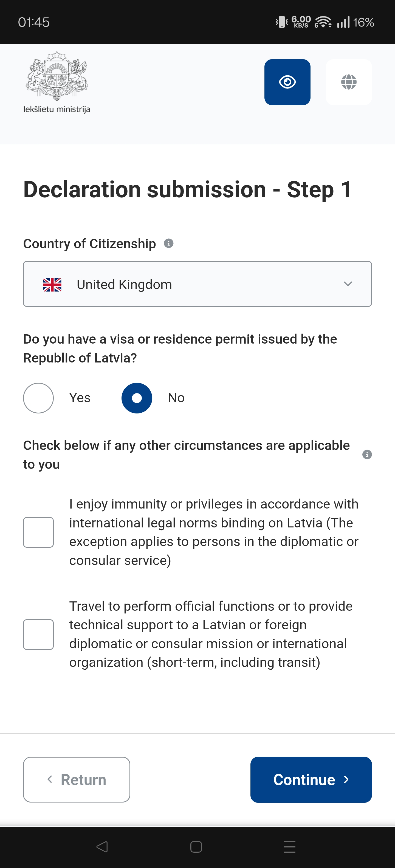Viewport: 395px width, 868px height.
Task: Open the Android recent apps menu icon
Action: (x=289, y=846)
